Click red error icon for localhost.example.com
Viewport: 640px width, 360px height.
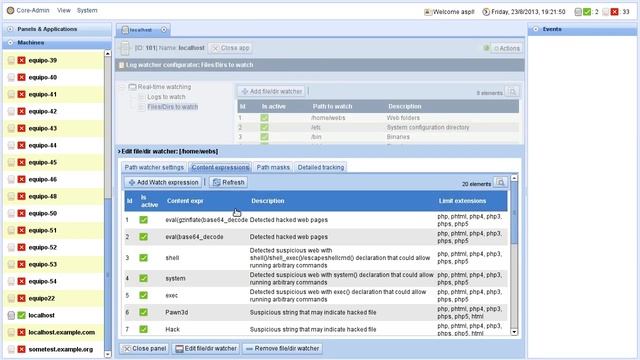point(22,333)
